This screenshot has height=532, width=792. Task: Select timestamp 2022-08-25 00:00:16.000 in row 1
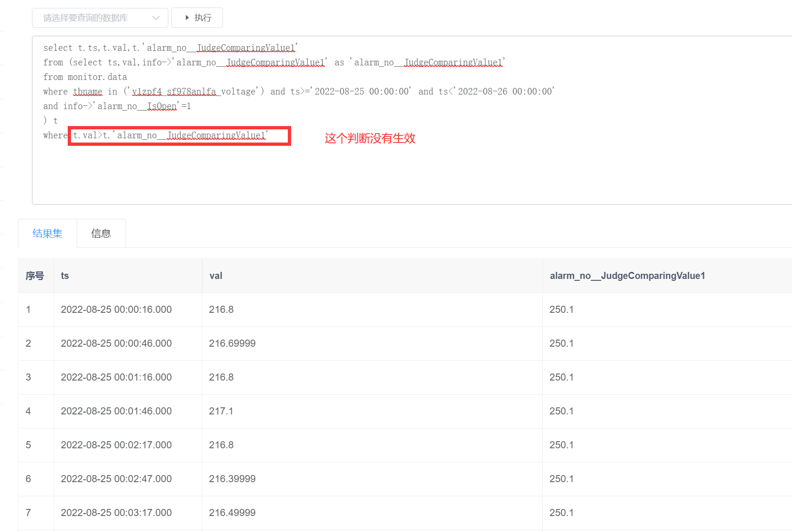point(116,310)
